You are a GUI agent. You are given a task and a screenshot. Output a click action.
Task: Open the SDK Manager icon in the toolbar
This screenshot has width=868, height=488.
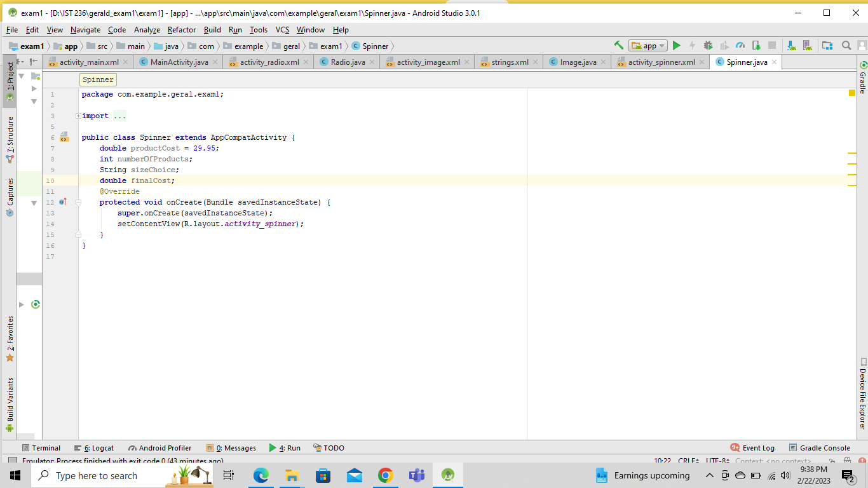pos(790,46)
